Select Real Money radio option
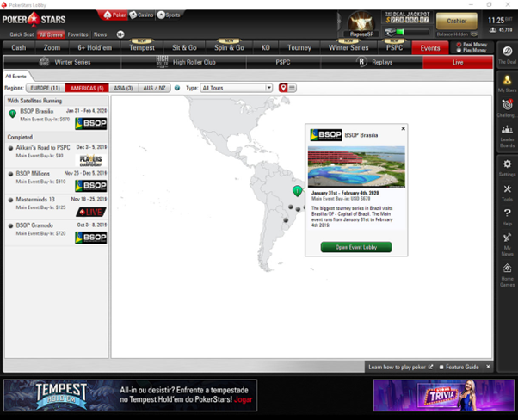This screenshot has width=518, height=420. [x=459, y=44]
